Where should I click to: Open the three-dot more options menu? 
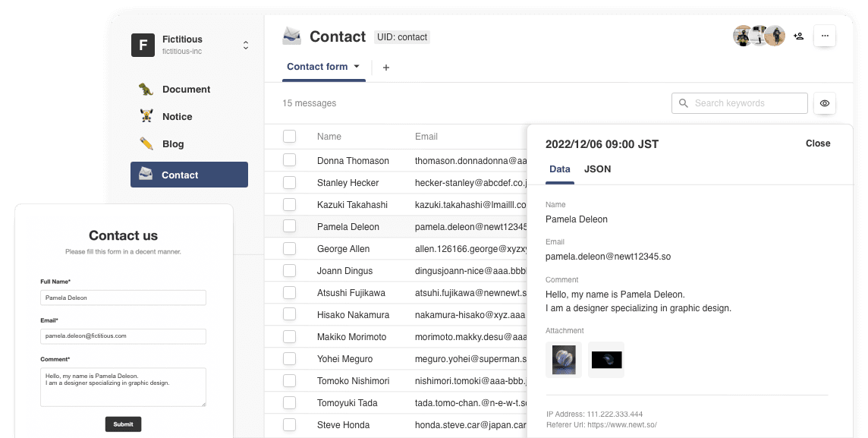(x=825, y=36)
